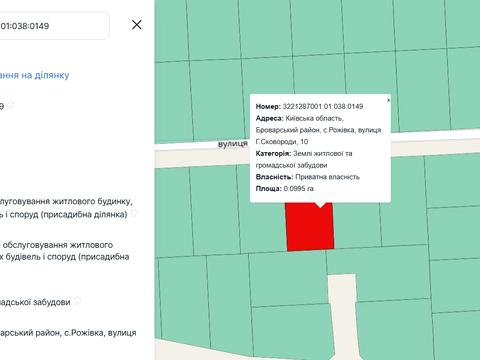This screenshot has width=480, height=360.
Task: Click the info icon beside 'присадибна ділянка'
Action: (x=134, y=212)
